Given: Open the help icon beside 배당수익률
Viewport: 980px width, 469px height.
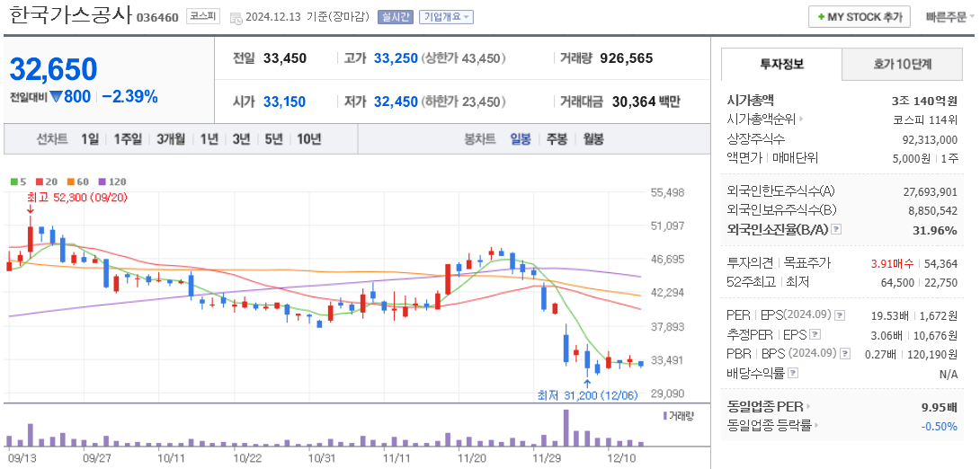Looking at the screenshot, I should (x=793, y=374).
